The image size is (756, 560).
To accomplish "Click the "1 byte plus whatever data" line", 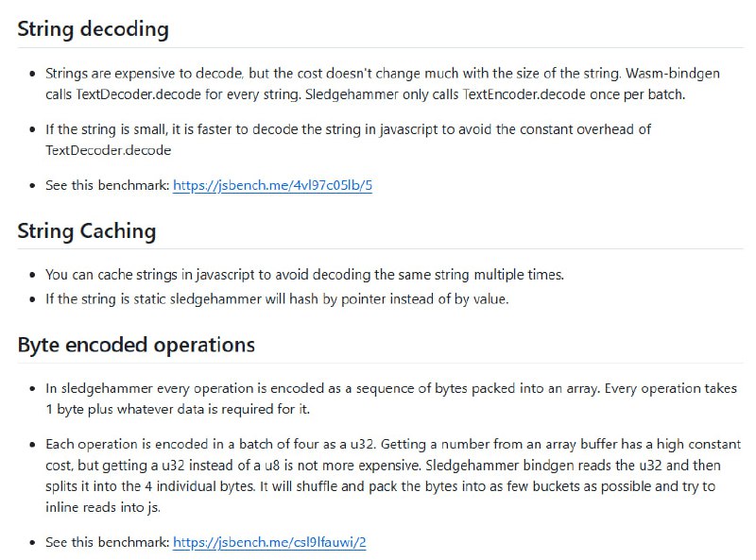I will (180, 410).
